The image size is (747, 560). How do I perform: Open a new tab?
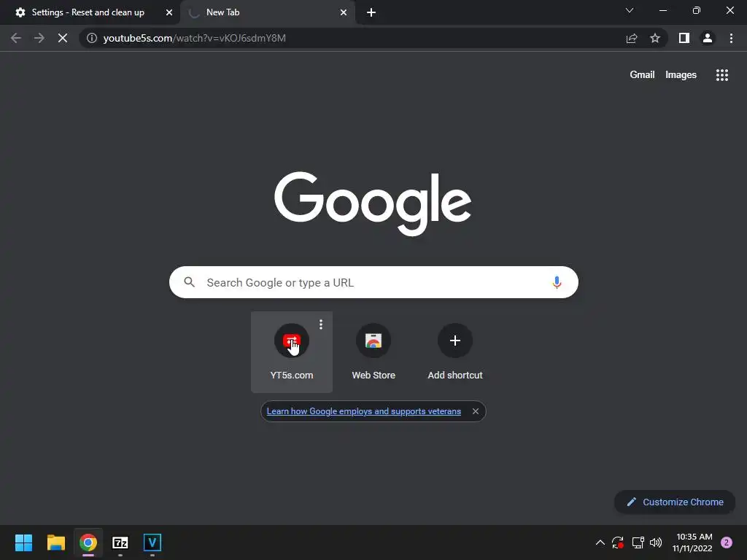(371, 13)
